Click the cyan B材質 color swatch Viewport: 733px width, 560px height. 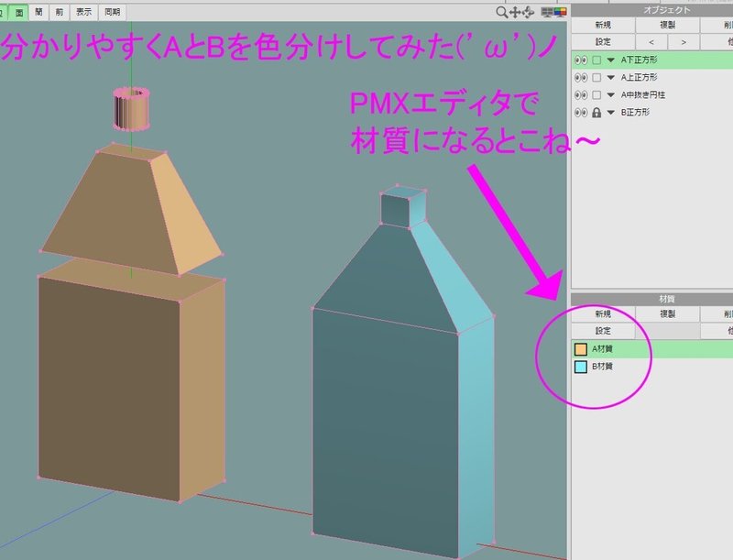(581, 367)
